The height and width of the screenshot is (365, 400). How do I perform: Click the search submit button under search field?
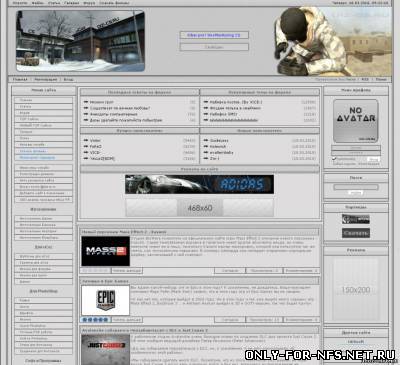(x=356, y=193)
